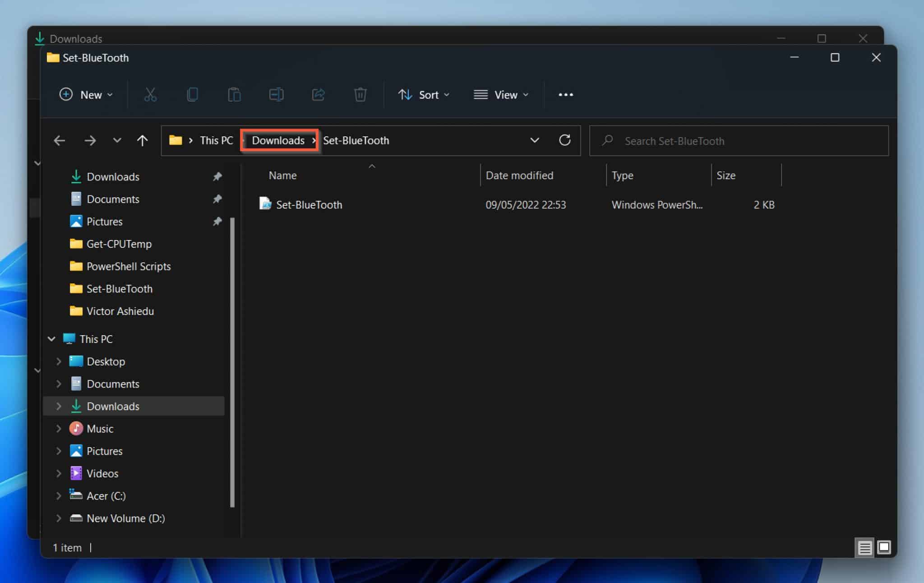
Task: Expand the Acer (C:) drive in sidebar
Action: tap(59, 495)
